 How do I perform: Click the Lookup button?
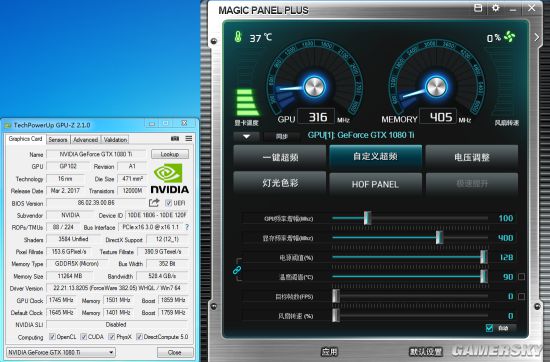(x=170, y=154)
